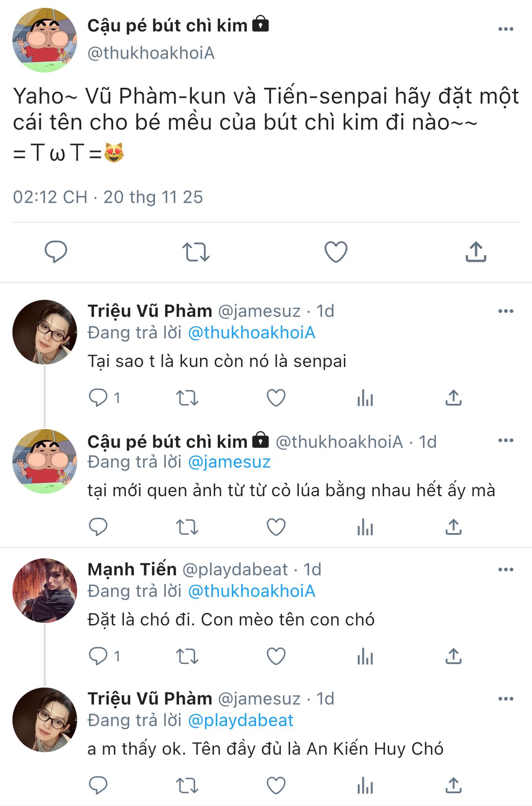Retweet Mạnh Tiến's "Con mèo tên con chó" reply

[x=187, y=656]
